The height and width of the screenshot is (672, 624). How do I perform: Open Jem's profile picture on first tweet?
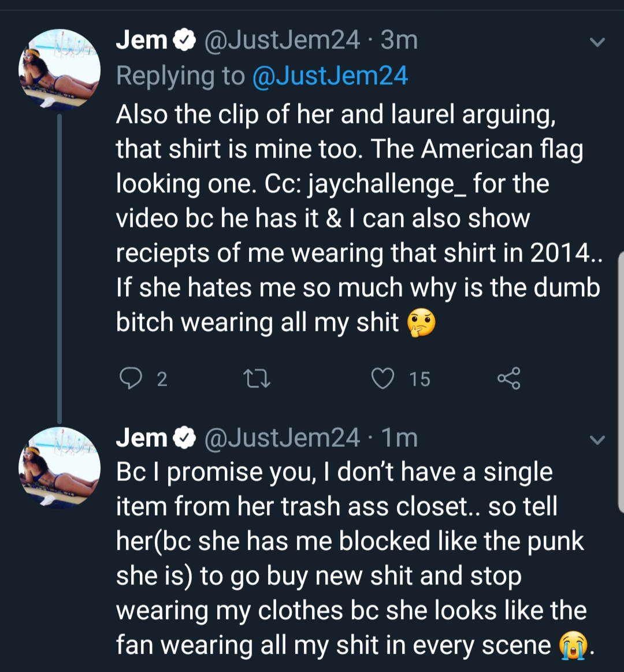tap(60, 69)
